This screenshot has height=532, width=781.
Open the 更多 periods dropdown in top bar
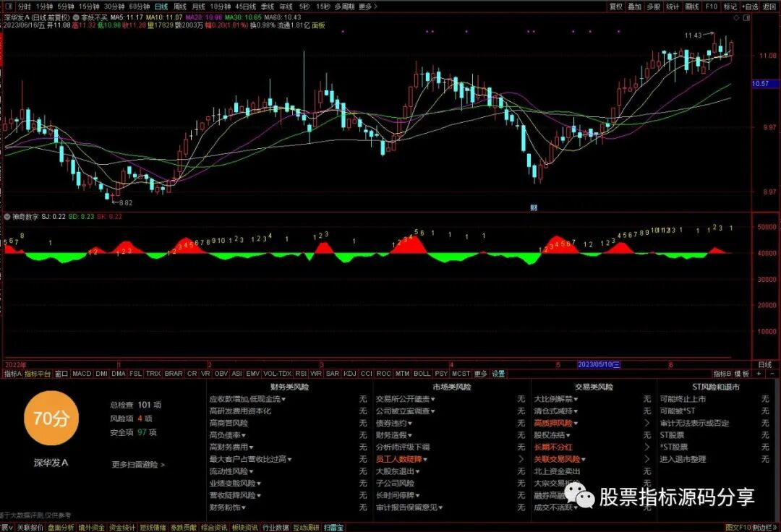367,7
